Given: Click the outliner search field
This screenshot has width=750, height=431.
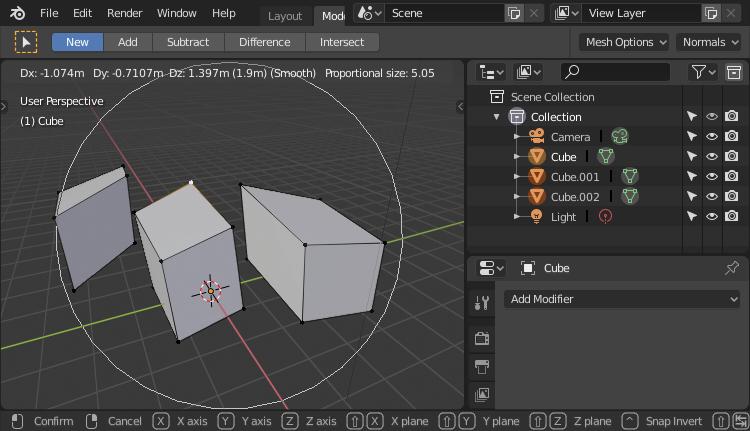Looking at the screenshot, I should pyautogui.click(x=615, y=72).
